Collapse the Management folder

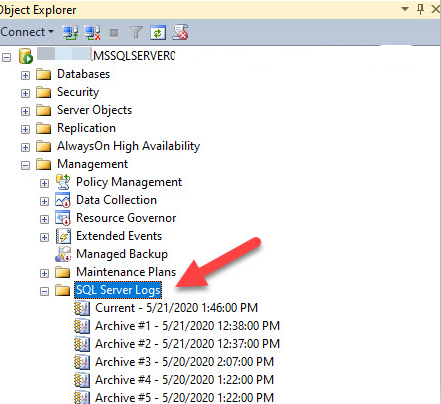click(25, 165)
